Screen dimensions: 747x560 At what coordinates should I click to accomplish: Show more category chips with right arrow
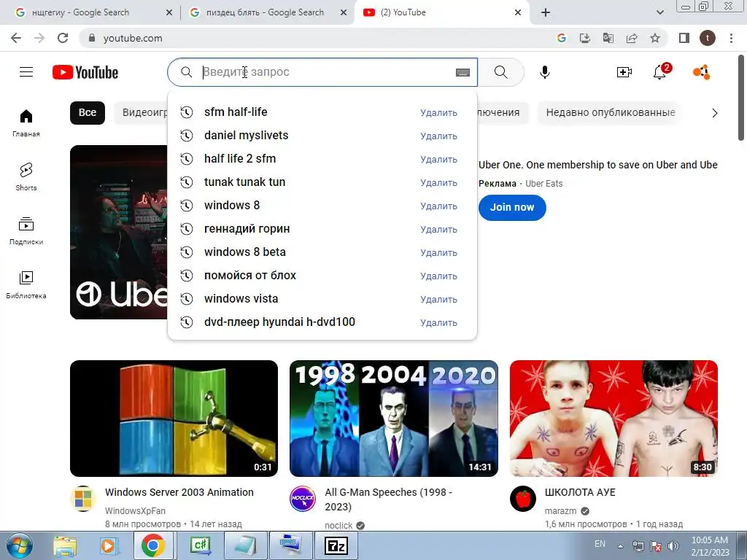coord(714,113)
